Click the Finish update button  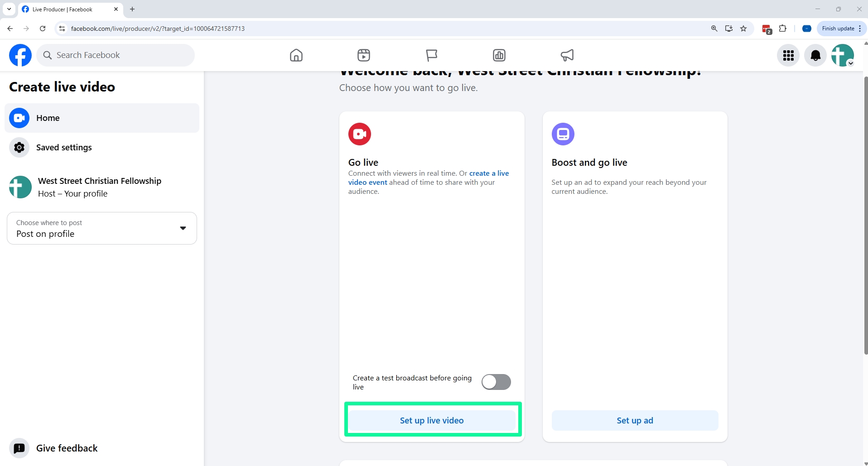[842, 29]
